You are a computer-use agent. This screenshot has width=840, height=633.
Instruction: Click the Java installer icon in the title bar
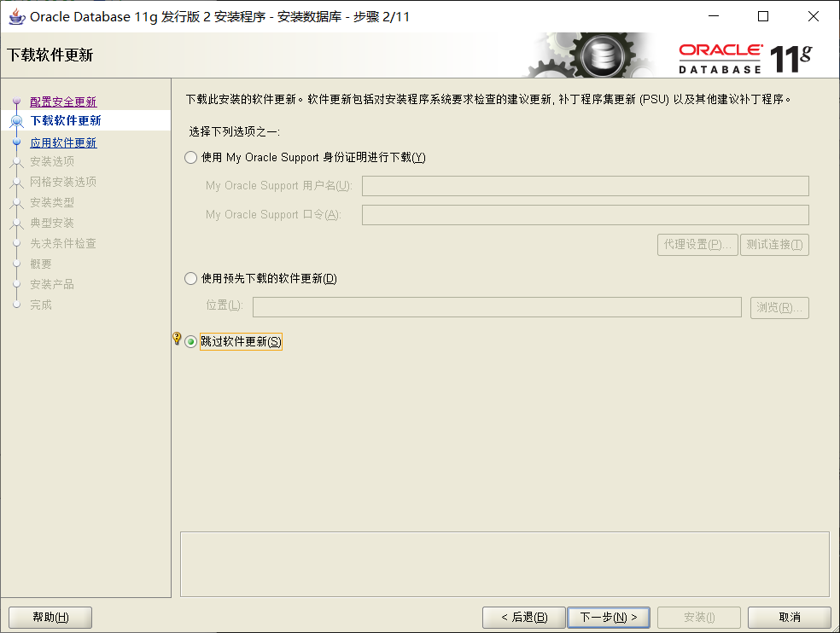[16, 16]
